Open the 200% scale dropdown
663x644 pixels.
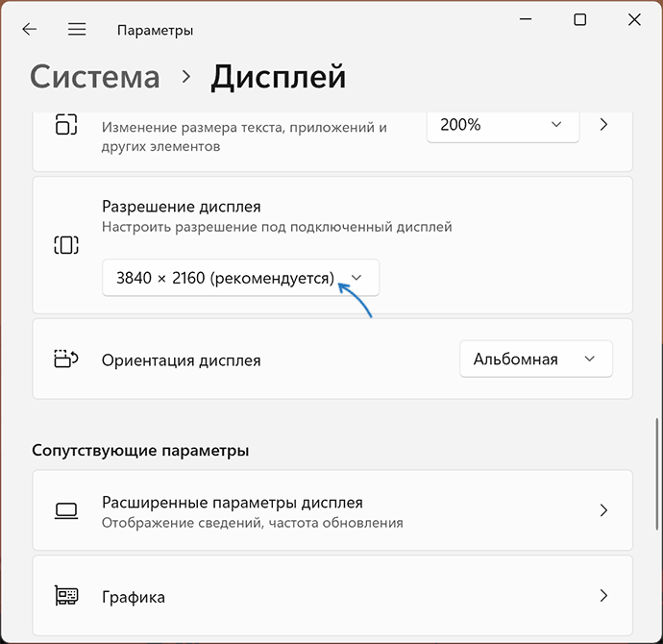[x=503, y=125]
